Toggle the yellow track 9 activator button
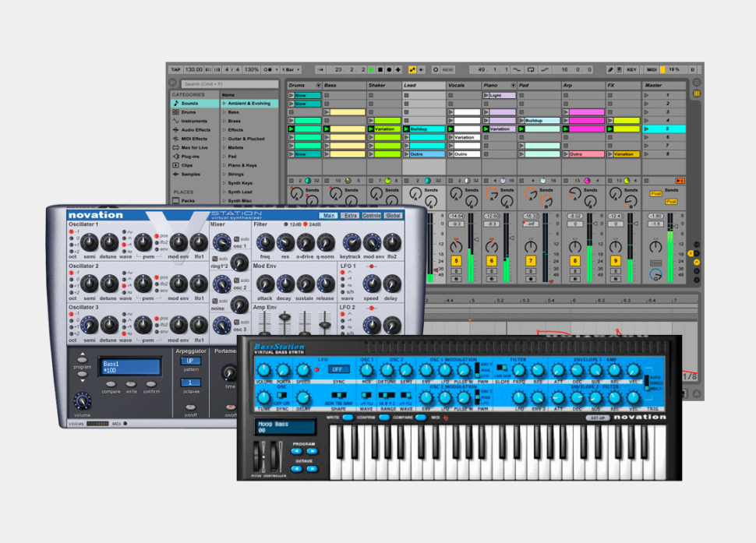Screen dimensions: 756x543 click(615, 261)
